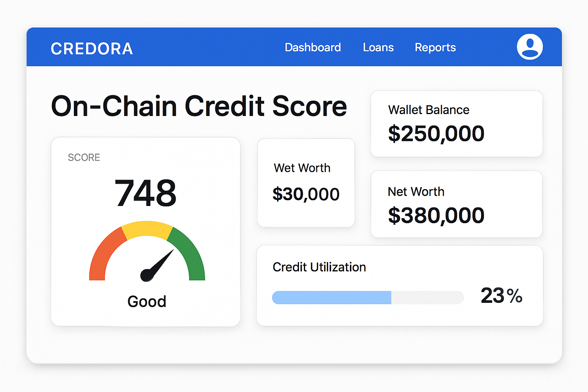
Task: Select the score value 748
Action: (x=145, y=193)
